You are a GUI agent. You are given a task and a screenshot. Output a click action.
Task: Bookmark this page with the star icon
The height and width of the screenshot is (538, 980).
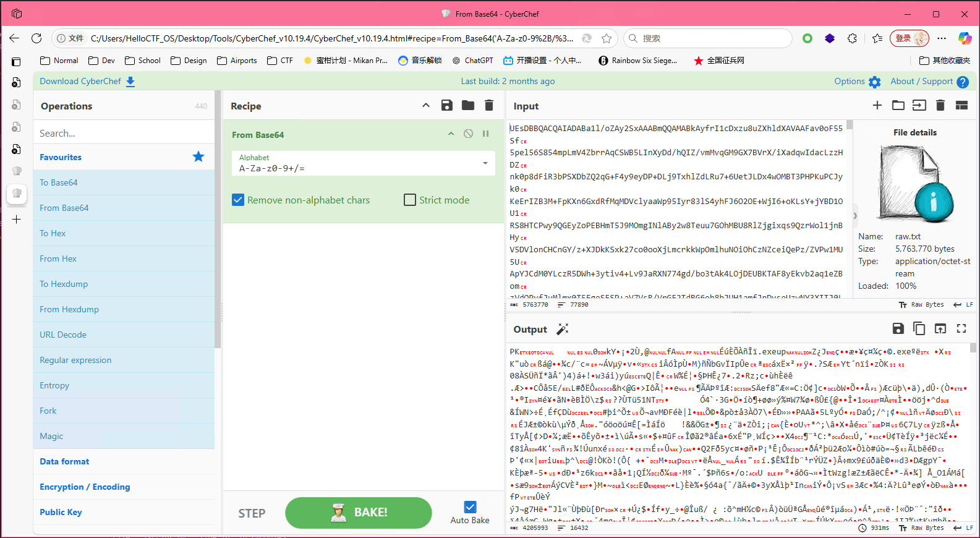(x=607, y=38)
